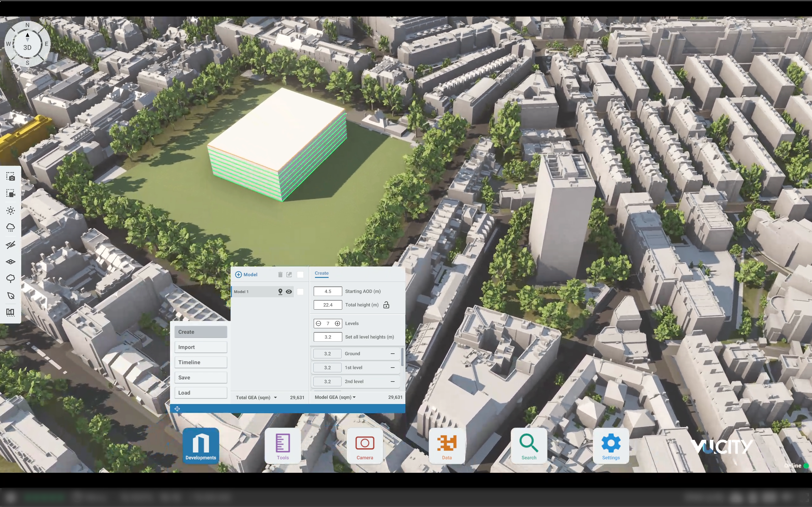Open the sun lighting settings icon
The width and height of the screenshot is (812, 507).
(10, 211)
